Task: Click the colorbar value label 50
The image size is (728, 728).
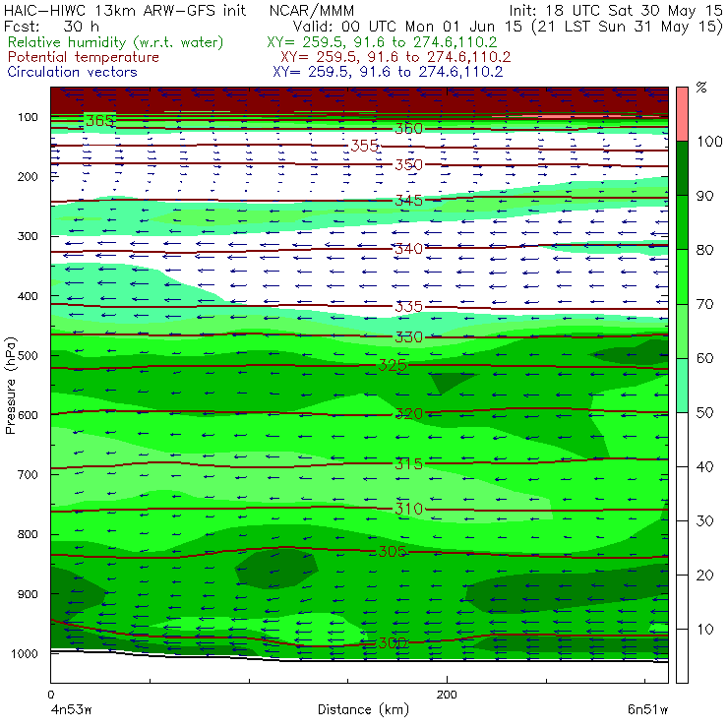Action: click(x=704, y=413)
